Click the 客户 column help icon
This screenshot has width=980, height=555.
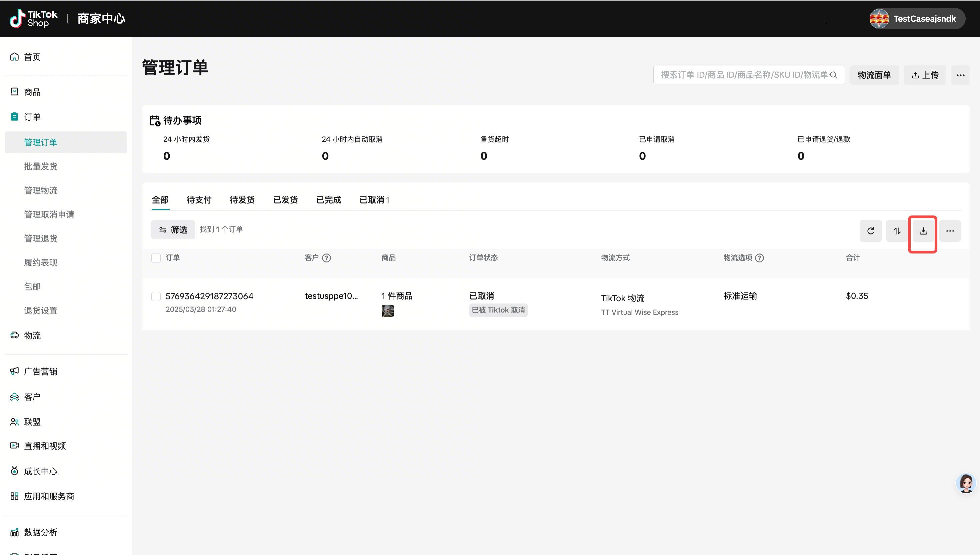pos(326,258)
